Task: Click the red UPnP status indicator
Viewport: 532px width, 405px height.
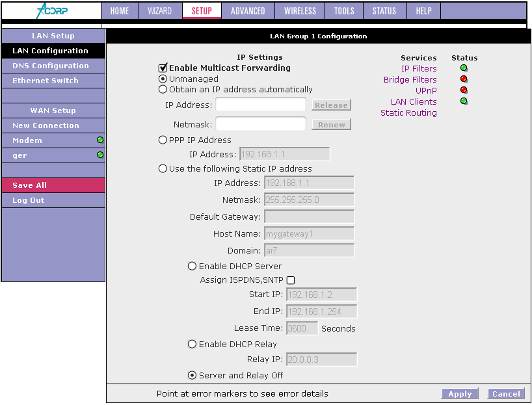Action: coord(464,90)
